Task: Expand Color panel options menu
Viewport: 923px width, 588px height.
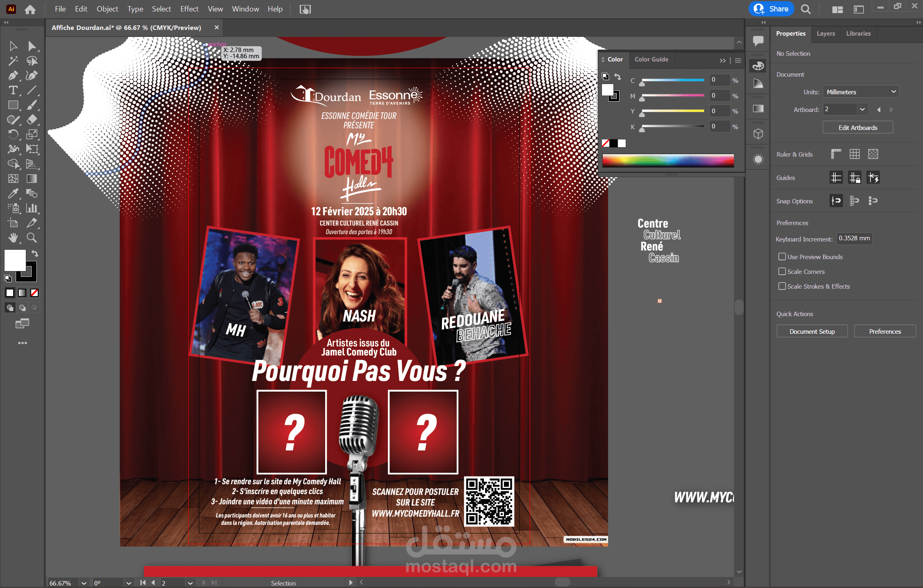Action: point(738,60)
